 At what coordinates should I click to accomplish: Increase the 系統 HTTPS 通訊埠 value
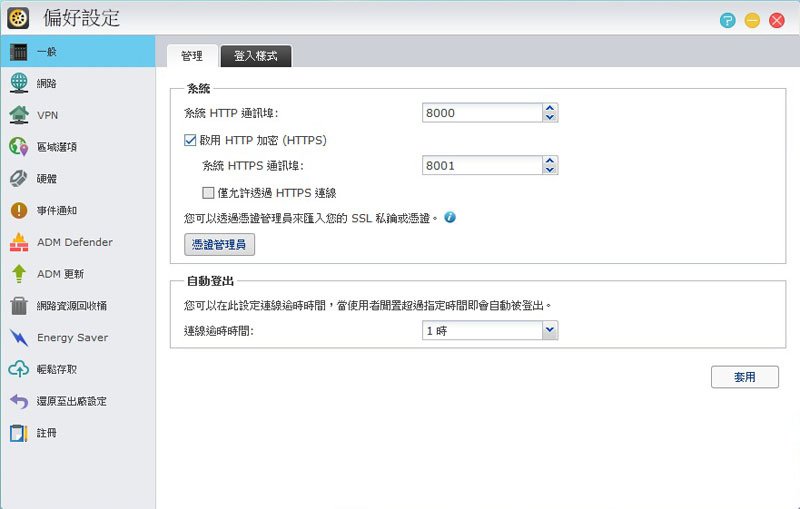click(x=549, y=161)
